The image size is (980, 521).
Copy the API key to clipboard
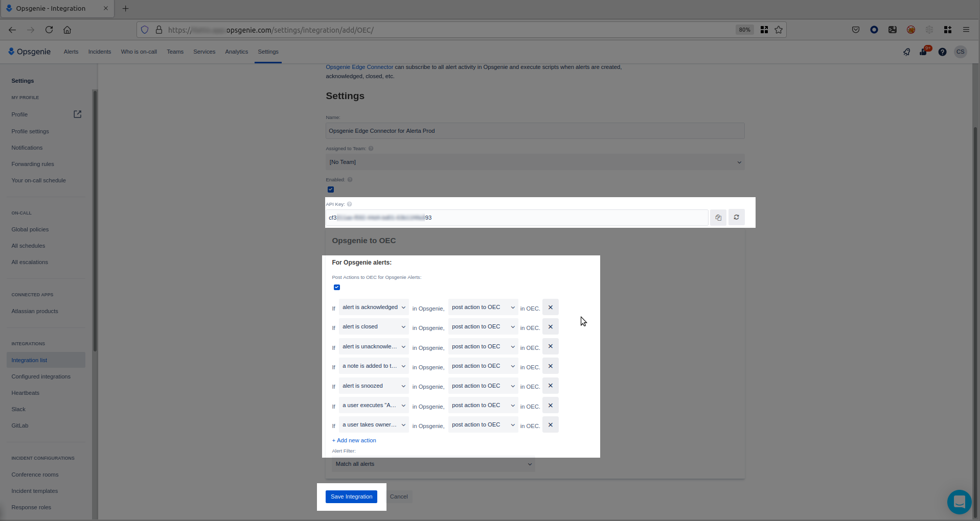point(718,218)
